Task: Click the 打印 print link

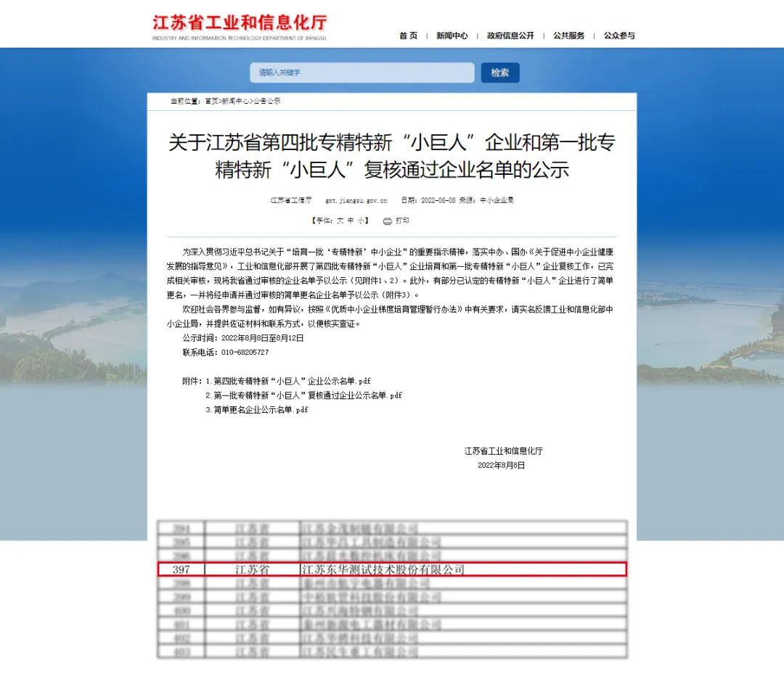Action: click(x=402, y=221)
